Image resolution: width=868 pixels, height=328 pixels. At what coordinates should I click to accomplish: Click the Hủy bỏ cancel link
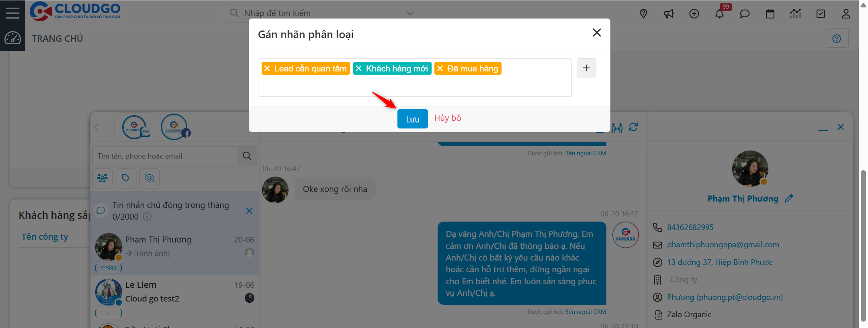pos(448,118)
